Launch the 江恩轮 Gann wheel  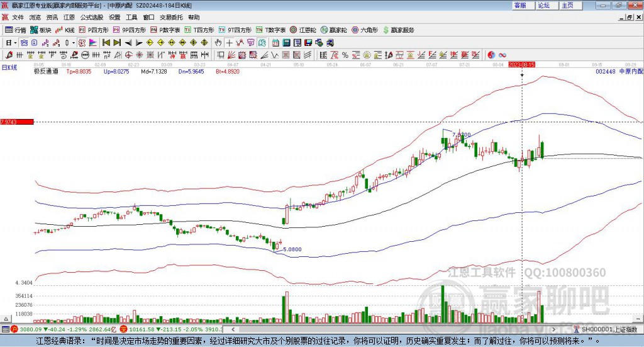click(303, 30)
